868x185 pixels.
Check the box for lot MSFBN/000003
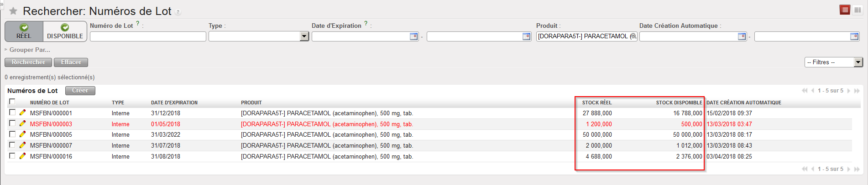[12, 123]
